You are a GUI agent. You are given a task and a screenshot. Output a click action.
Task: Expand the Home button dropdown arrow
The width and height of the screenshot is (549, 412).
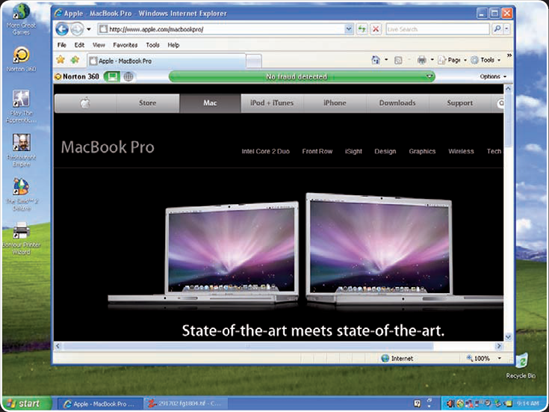pos(386,60)
